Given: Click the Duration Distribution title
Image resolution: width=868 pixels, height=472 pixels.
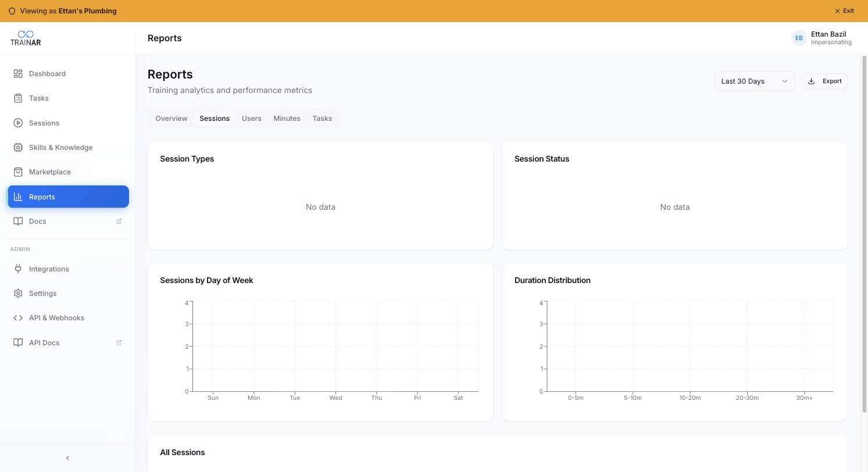Looking at the screenshot, I should (552, 281).
